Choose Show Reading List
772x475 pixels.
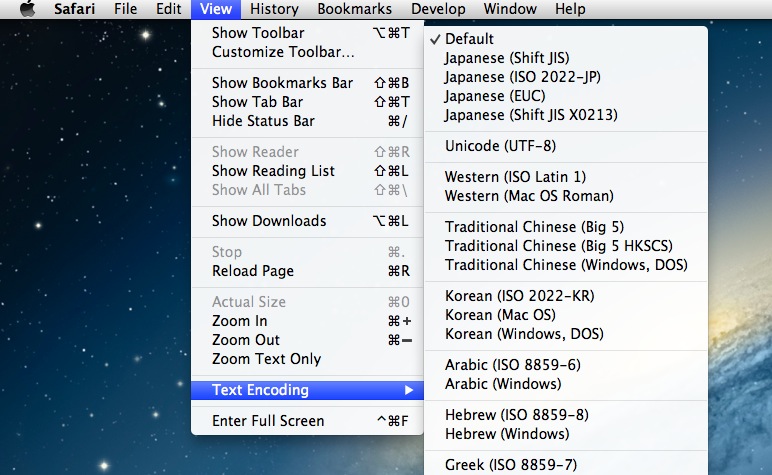[307, 171]
